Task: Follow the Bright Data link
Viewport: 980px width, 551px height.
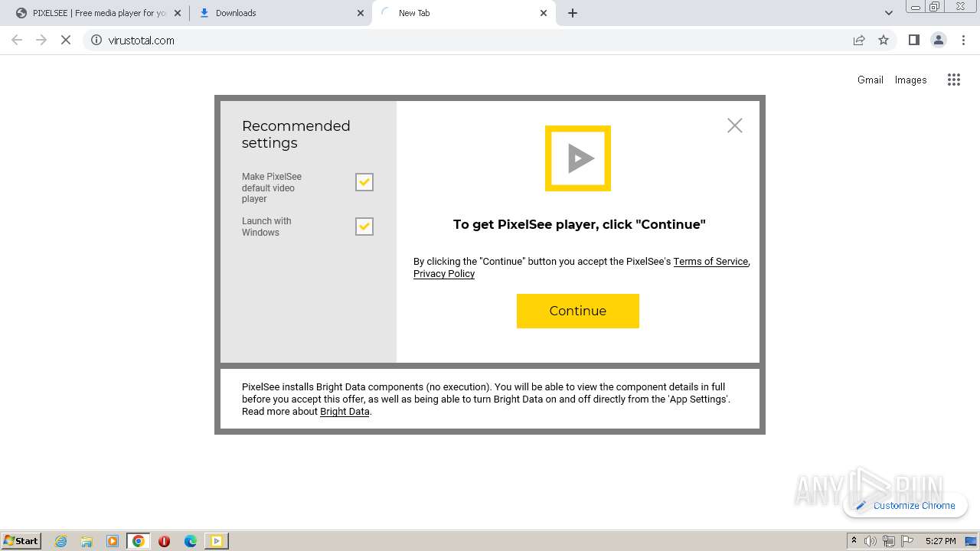Action: [345, 412]
